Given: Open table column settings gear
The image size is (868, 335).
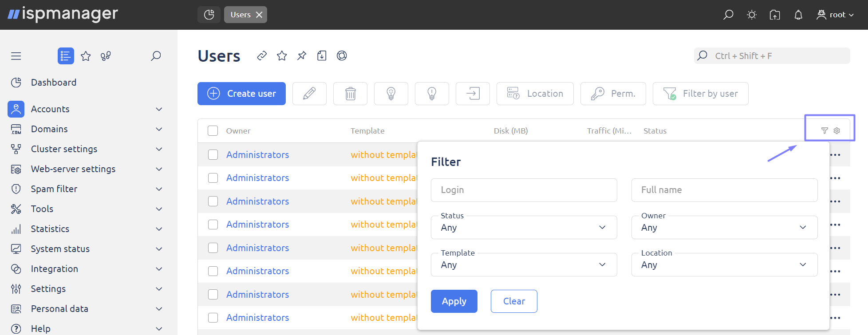Looking at the screenshot, I should point(837,130).
